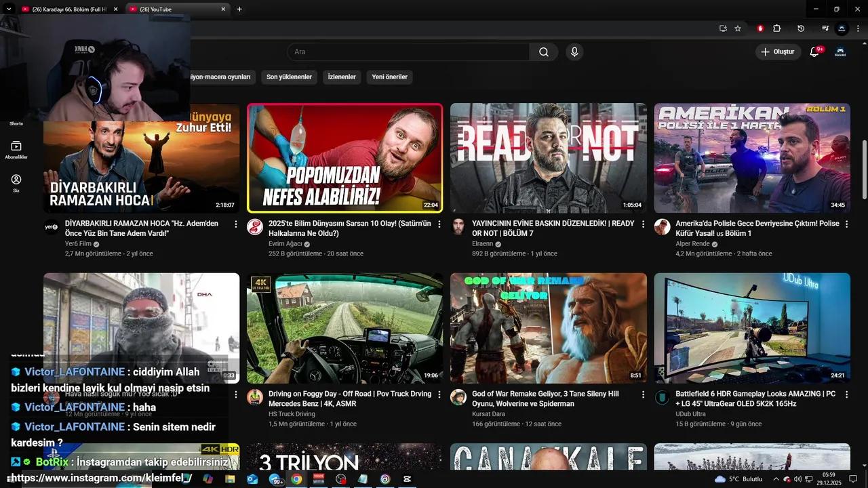Open the UDub Ultra channel avatar

click(662, 397)
